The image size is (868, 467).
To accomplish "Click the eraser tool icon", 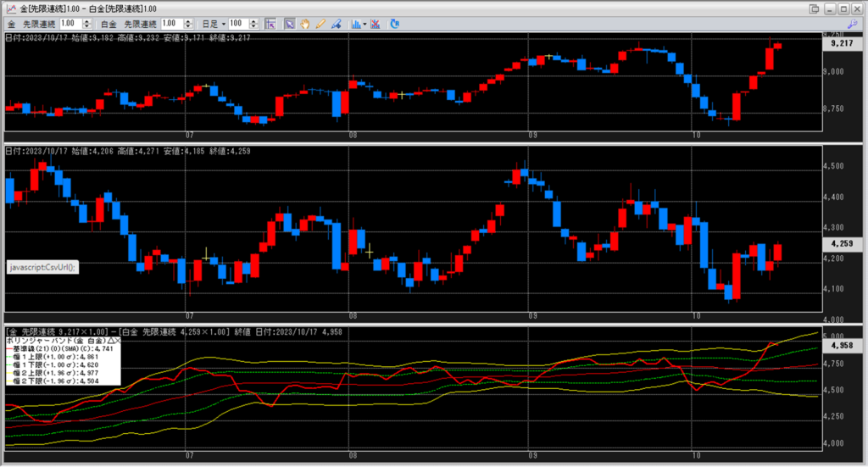I will coord(337,24).
